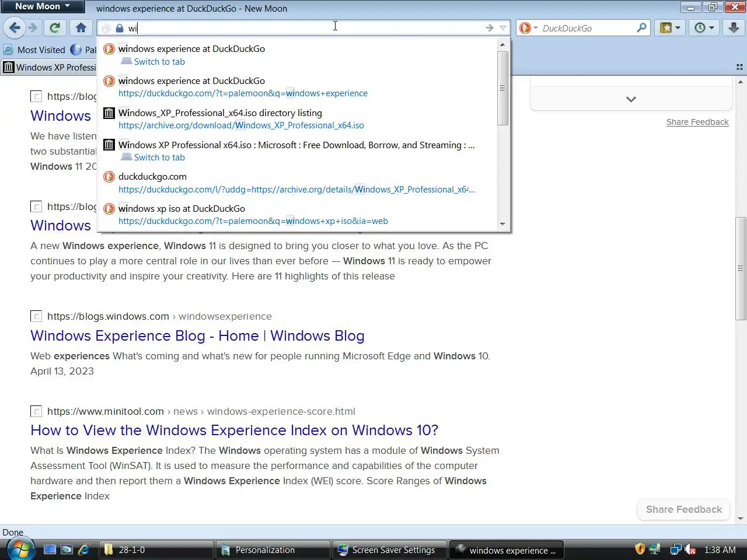Screen dimensions: 747x560
Task: Go back using the Back arrow button
Action: [x=15, y=27]
